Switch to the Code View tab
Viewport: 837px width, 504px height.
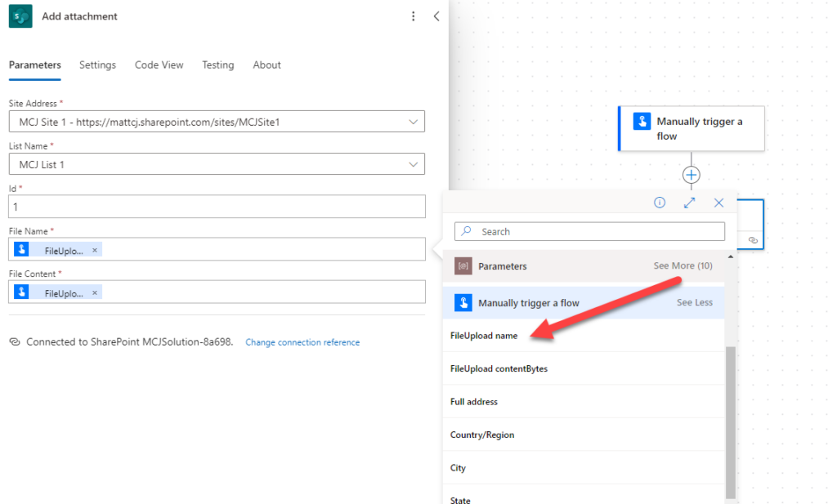pos(159,65)
